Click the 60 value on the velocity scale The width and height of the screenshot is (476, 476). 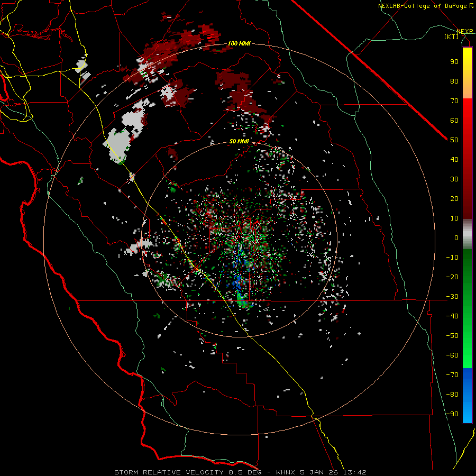(454, 120)
